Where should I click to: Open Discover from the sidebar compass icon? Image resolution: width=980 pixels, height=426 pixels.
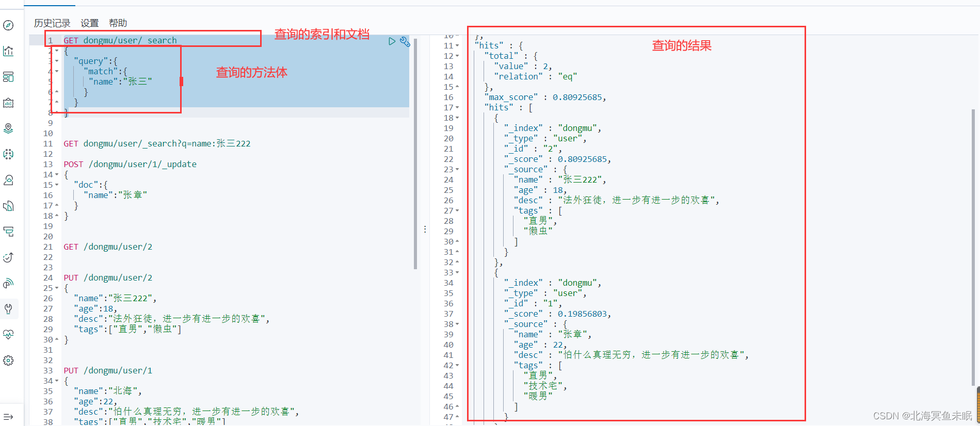click(8, 25)
